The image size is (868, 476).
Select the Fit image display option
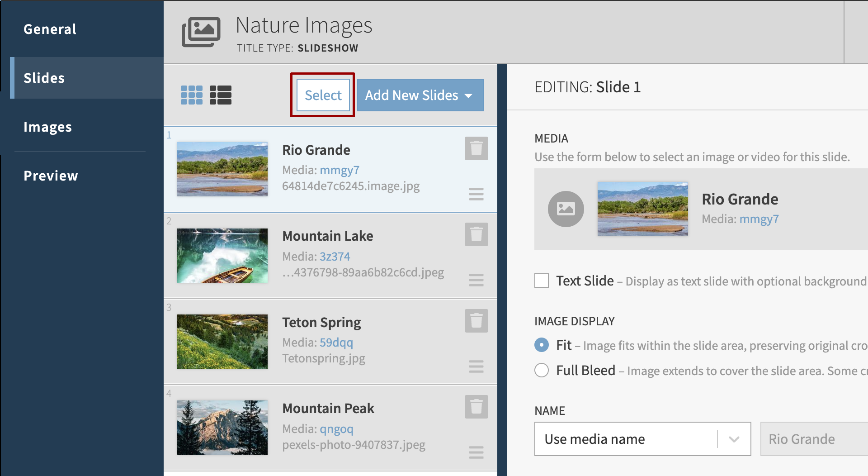pyautogui.click(x=541, y=345)
